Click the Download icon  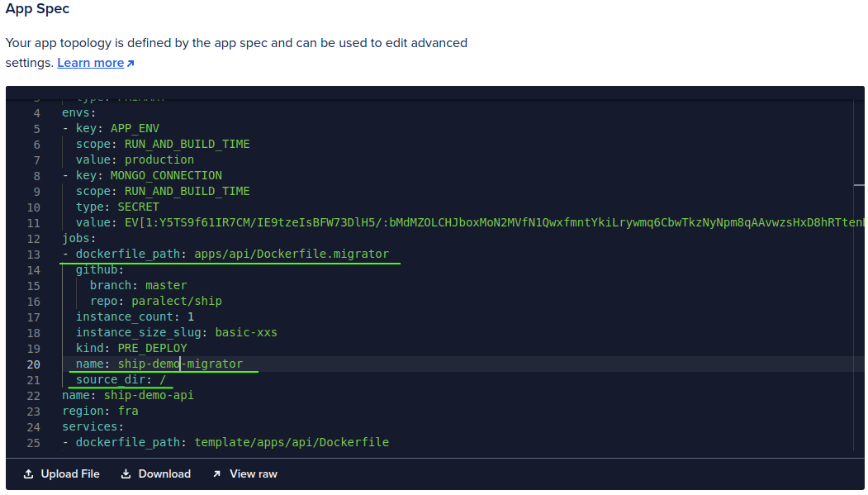coord(126,474)
